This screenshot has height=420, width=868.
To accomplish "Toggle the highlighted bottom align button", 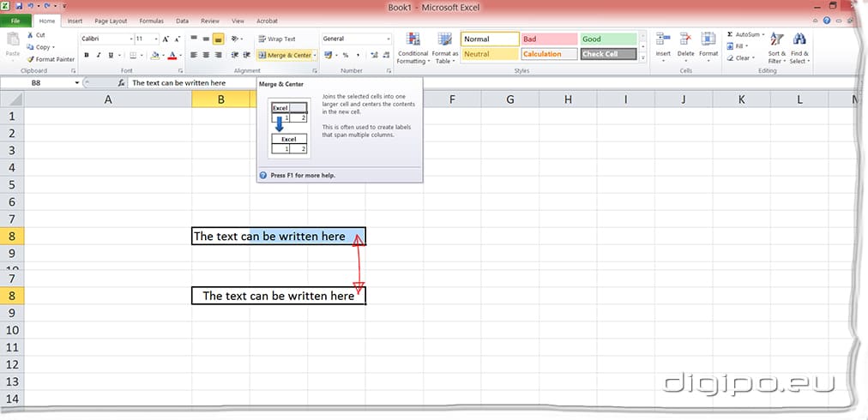I will 218,39.
